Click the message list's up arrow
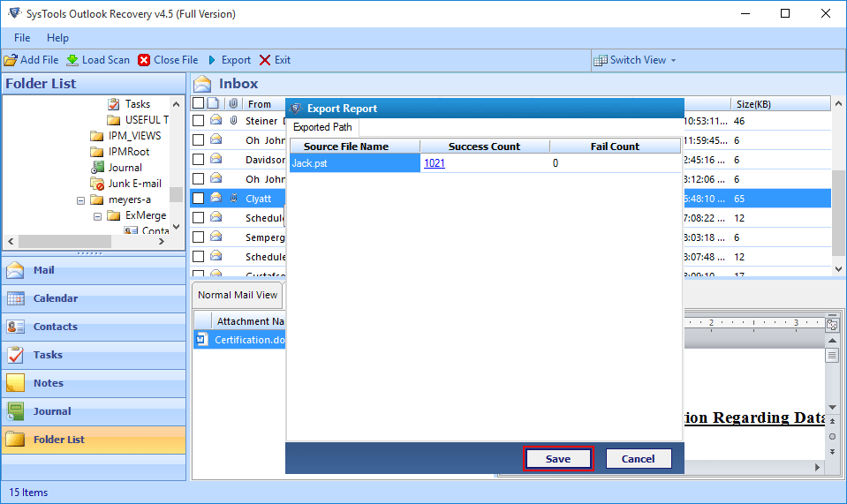The height and width of the screenshot is (504, 847). [838, 103]
